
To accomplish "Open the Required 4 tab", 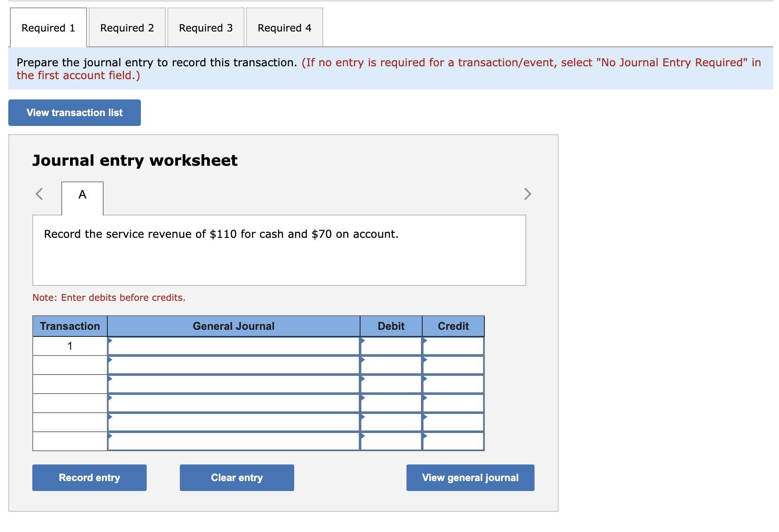I will tap(285, 28).
